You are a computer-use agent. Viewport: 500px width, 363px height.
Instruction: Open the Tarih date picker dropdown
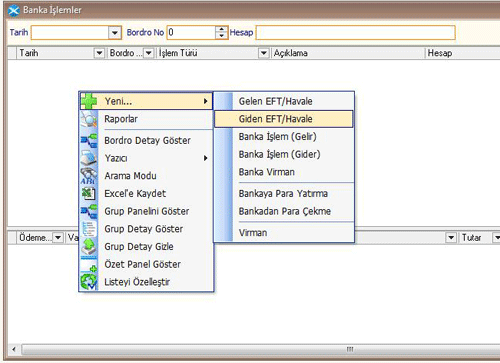click(114, 33)
